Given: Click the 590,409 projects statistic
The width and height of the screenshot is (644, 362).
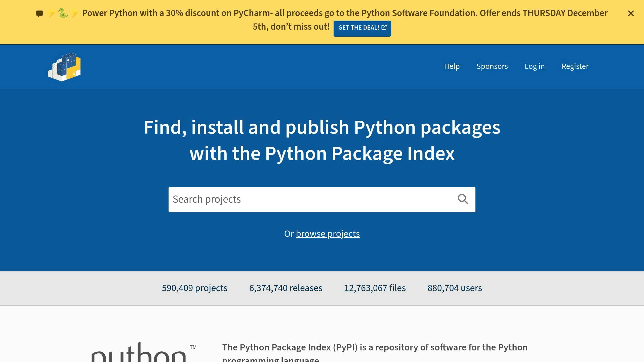Looking at the screenshot, I should pos(194,288).
